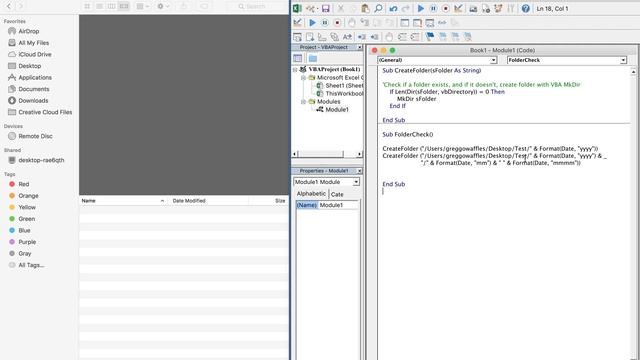Outdent the selected code lines
Screen dimensions: 640x360
[x=374, y=37]
